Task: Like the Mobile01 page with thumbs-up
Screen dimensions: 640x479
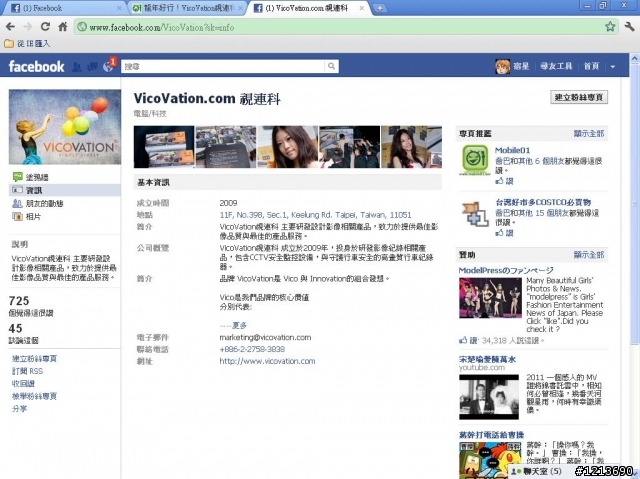Action: (504, 181)
